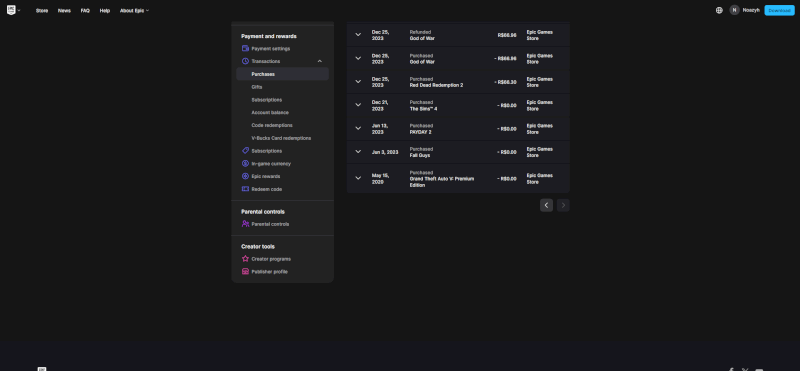Click the Jun 13, 2023 date cell
Image resolution: width=800 pixels, height=371 pixels.
[380, 129]
